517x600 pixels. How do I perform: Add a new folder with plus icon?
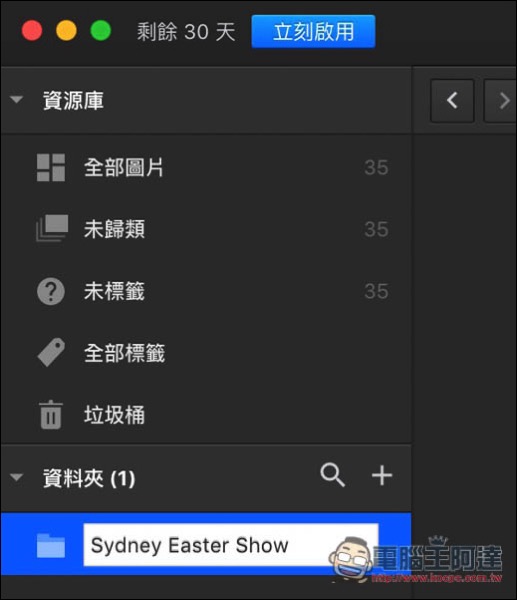[x=382, y=475]
